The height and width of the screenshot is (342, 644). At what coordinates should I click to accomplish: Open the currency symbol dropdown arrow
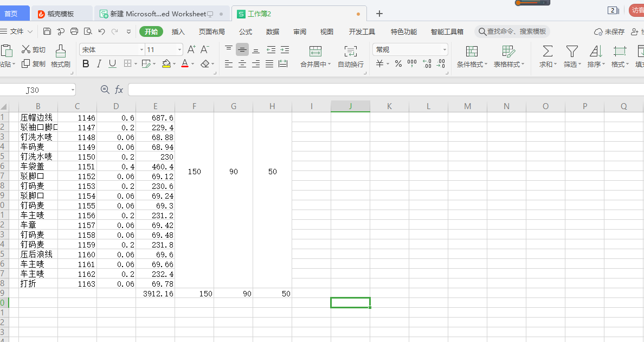(x=388, y=64)
